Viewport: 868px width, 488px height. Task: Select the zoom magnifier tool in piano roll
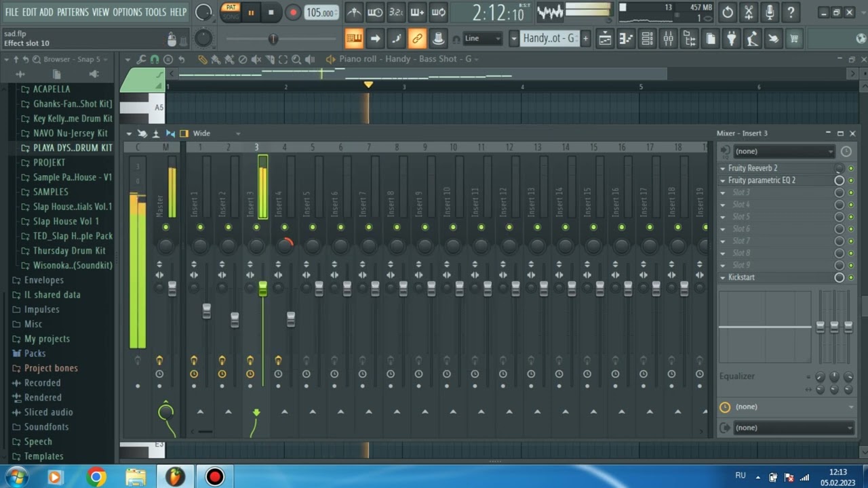click(x=296, y=60)
